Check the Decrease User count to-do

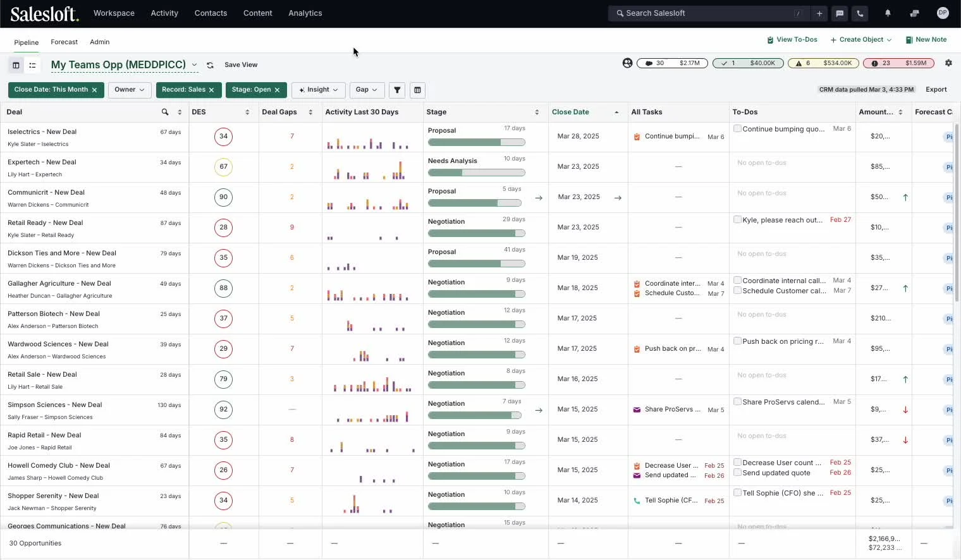coord(737,462)
